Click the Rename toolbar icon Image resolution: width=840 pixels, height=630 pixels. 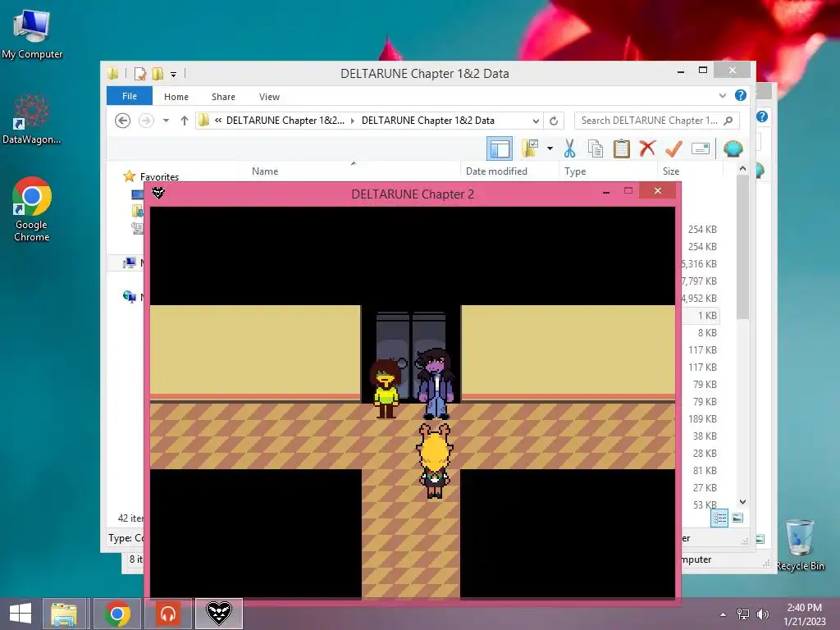point(701,148)
